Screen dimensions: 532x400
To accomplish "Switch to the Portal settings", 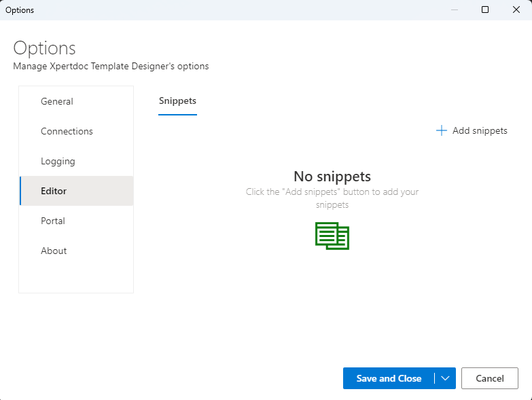I will 53,221.
